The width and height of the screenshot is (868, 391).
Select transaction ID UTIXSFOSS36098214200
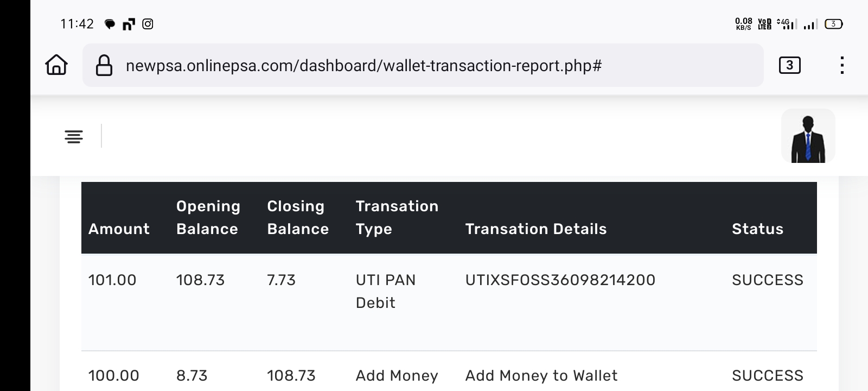point(560,280)
